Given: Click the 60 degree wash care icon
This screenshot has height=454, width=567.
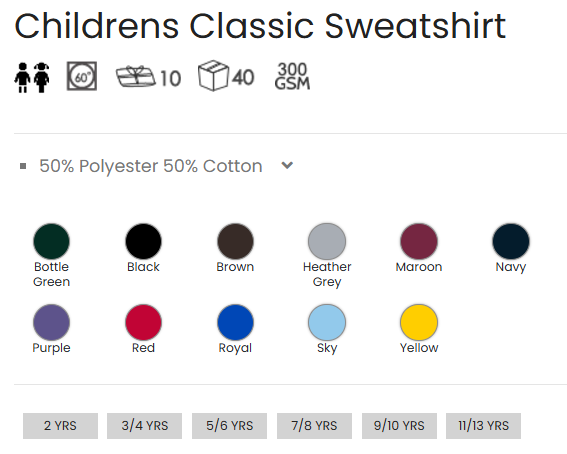Looking at the screenshot, I should 82,76.
